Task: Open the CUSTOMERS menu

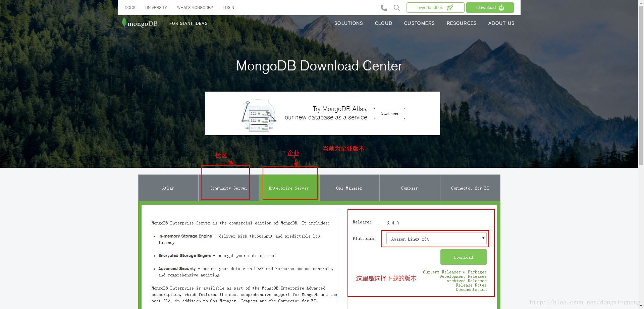Action: pyautogui.click(x=419, y=23)
